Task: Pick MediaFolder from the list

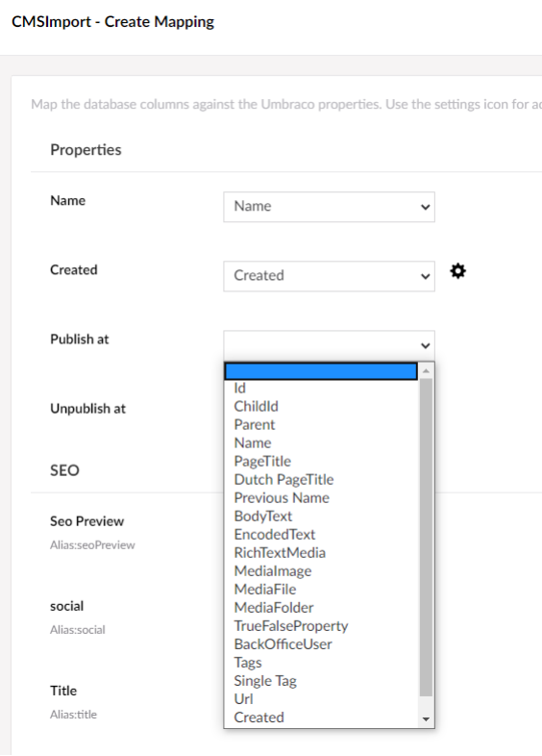Action: click(321, 608)
